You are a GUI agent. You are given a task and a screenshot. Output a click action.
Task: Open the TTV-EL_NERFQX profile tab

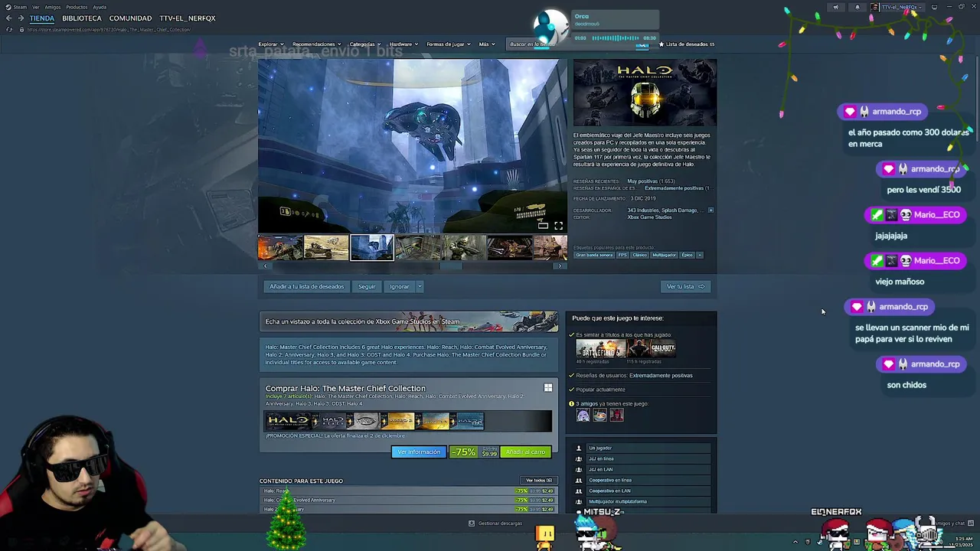tap(188, 18)
